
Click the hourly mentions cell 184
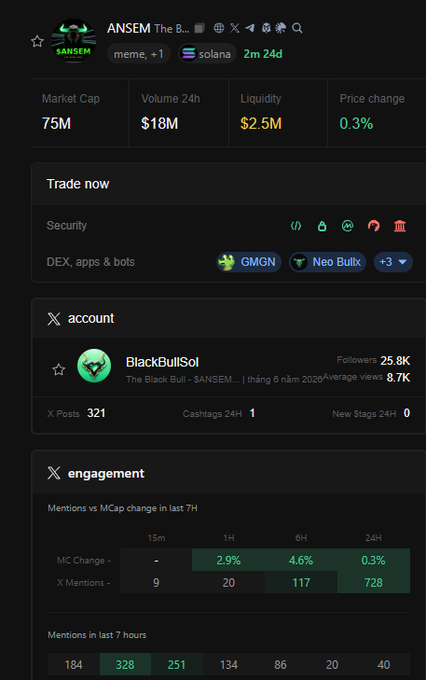point(74,664)
